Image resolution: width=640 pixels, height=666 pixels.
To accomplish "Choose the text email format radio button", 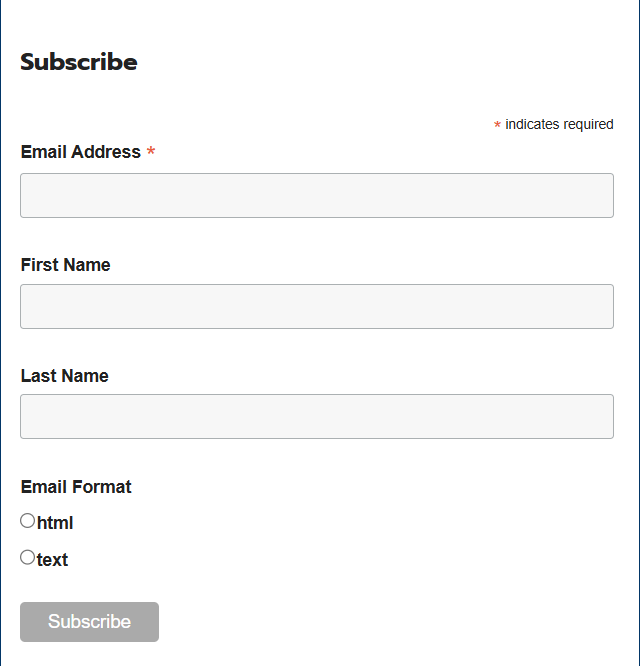I will click(x=27, y=557).
